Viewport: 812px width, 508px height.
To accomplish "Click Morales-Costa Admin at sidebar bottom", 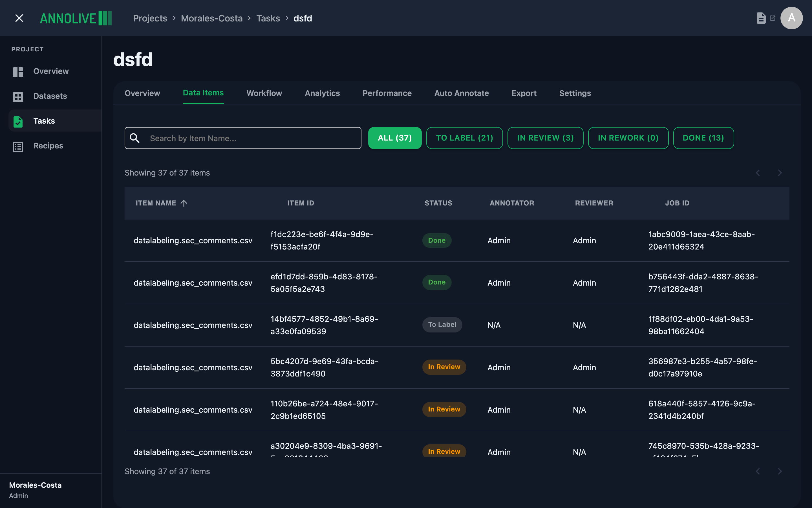I will pyautogui.click(x=35, y=490).
